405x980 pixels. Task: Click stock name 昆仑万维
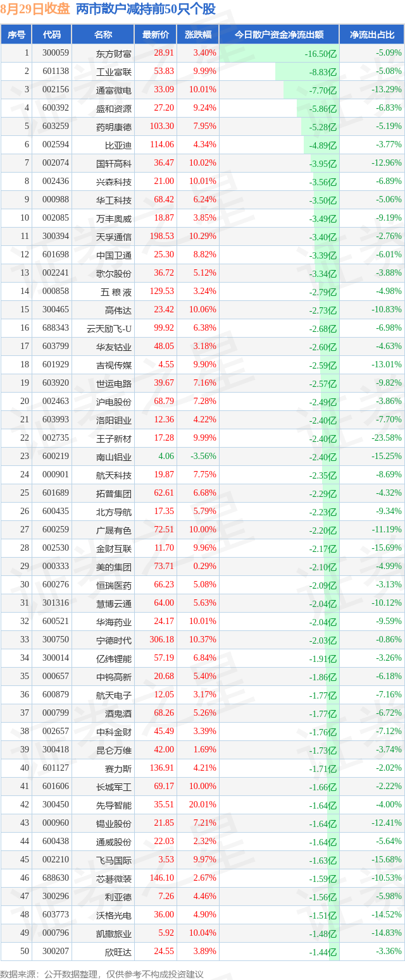click(x=114, y=750)
